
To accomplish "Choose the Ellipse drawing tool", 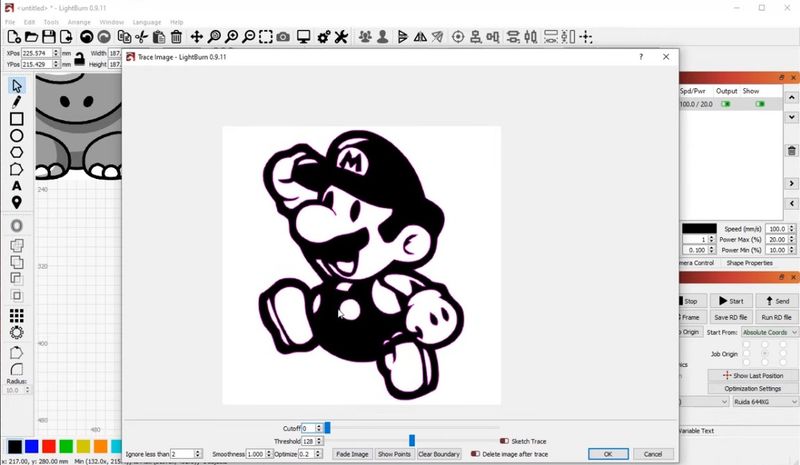I will [x=17, y=136].
